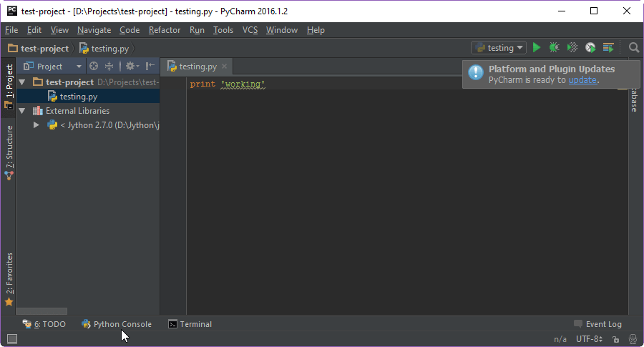Viewport: 644px width, 347px height.
Task: Collapse all in Project panel
Action: coord(109,66)
